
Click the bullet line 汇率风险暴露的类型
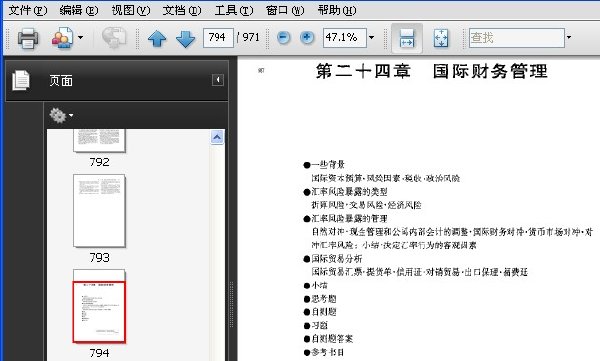click(x=346, y=191)
